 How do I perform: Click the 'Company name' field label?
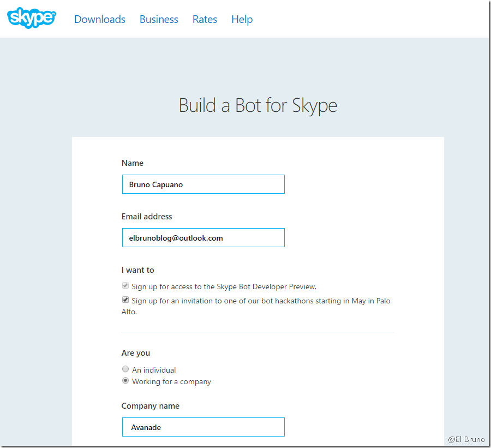pyautogui.click(x=151, y=406)
